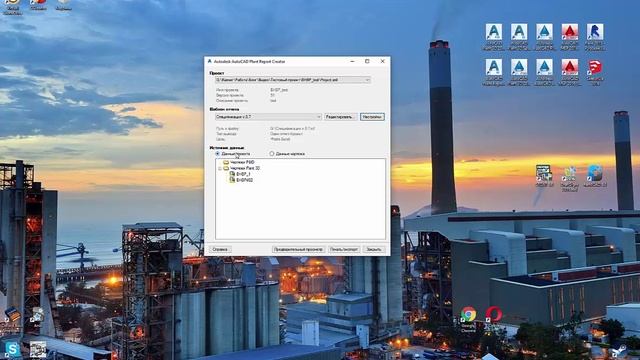Click the Шаблон отчета section label
640x360 pixels.
point(224,109)
